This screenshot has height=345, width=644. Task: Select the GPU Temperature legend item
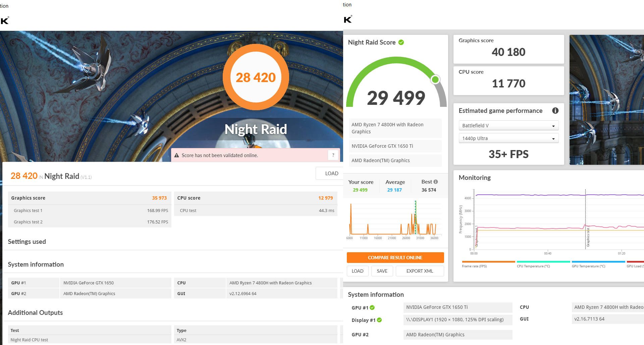click(598, 264)
